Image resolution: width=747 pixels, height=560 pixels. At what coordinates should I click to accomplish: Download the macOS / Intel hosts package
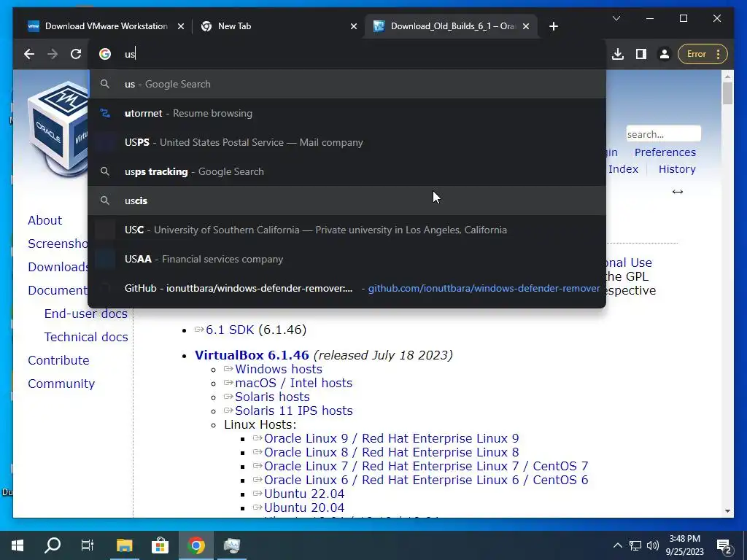coord(293,383)
